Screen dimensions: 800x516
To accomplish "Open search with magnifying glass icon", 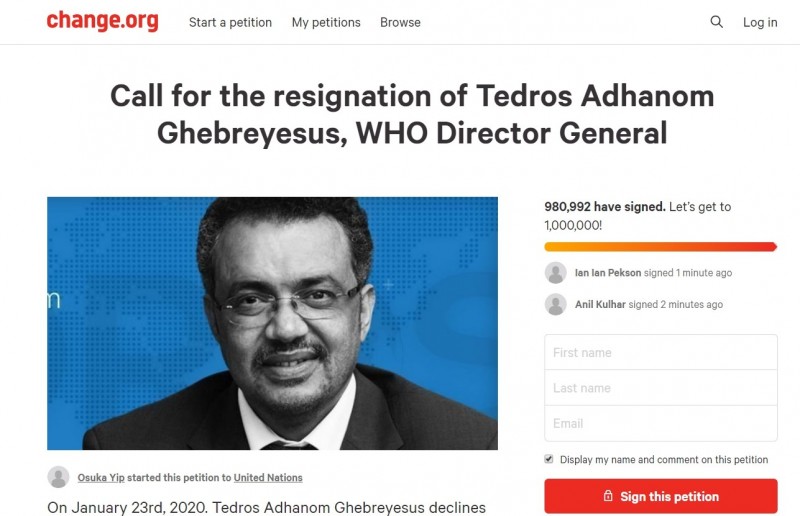I will [716, 22].
